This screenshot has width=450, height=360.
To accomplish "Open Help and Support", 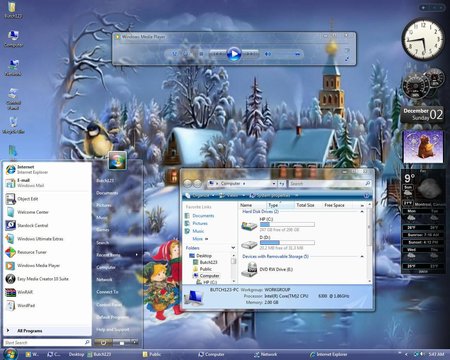I will [113, 329].
